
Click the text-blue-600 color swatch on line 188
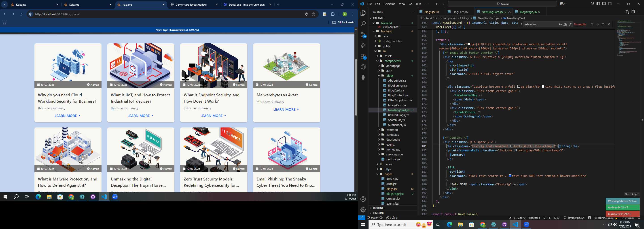click(510, 176)
